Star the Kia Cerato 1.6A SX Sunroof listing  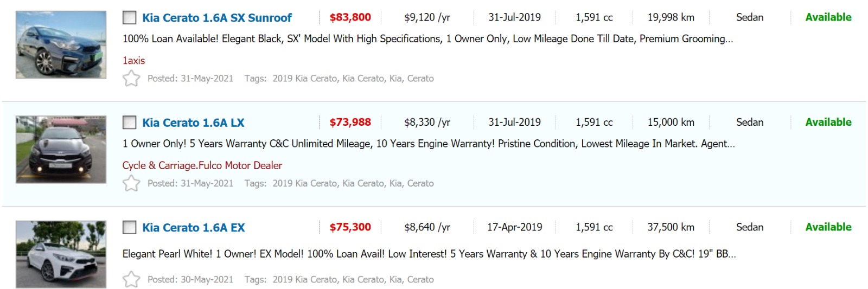(x=131, y=79)
